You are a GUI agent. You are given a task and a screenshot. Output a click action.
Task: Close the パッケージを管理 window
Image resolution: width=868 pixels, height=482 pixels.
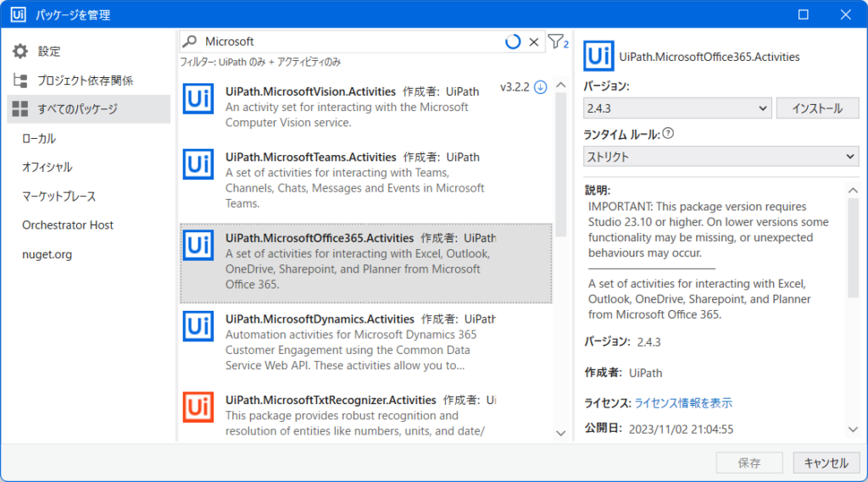pos(845,14)
